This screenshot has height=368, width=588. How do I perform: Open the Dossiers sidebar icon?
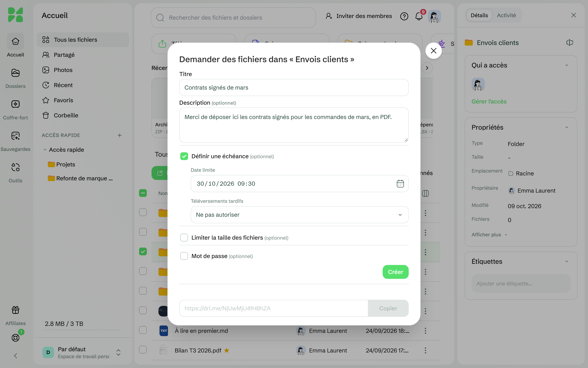point(15,73)
